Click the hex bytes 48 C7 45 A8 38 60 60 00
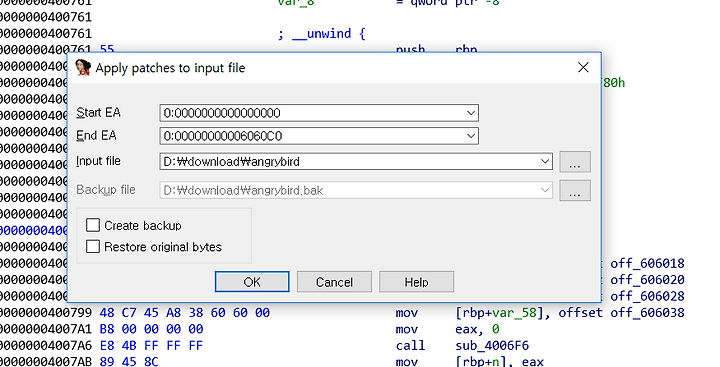720x367 pixels. tap(185, 313)
